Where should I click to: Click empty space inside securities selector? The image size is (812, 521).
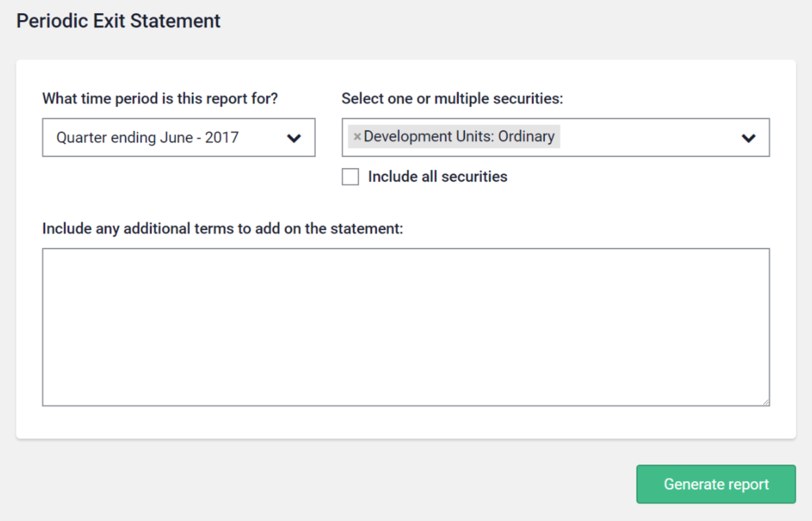click(x=647, y=138)
